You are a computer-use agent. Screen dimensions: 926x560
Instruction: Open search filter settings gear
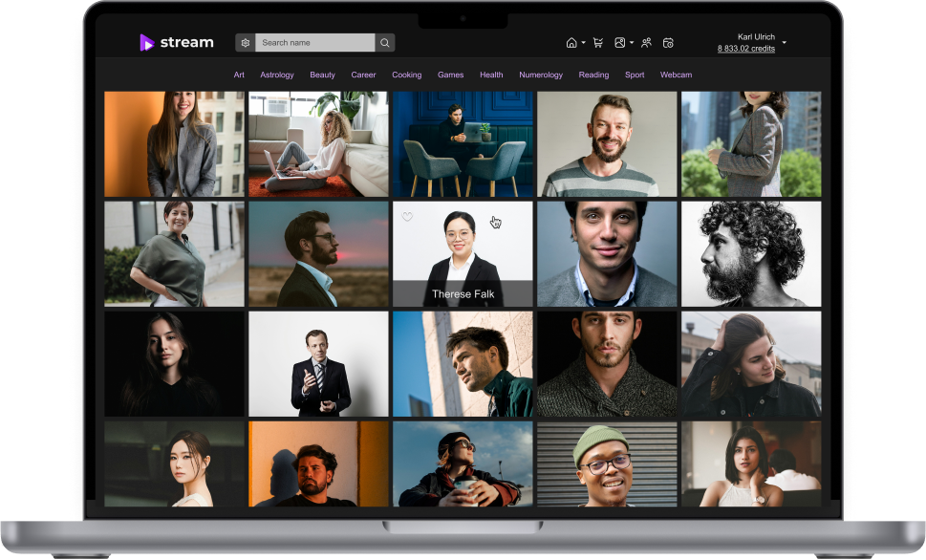pos(246,43)
